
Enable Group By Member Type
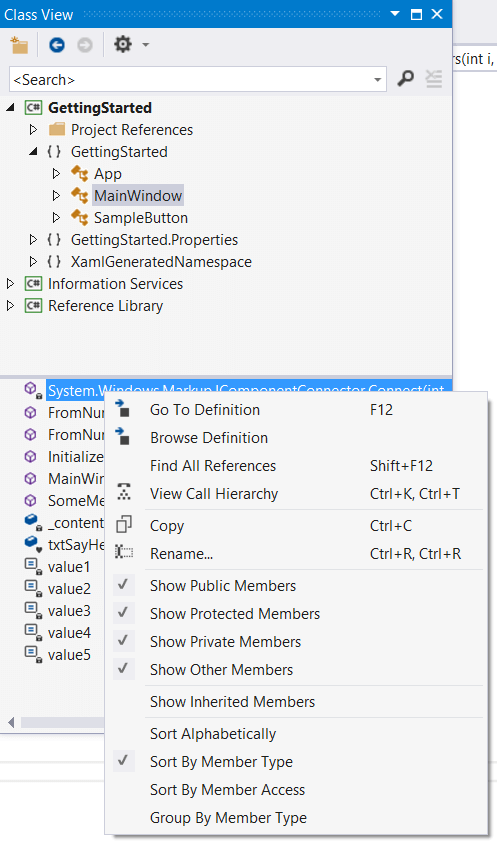tap(296, 818)
